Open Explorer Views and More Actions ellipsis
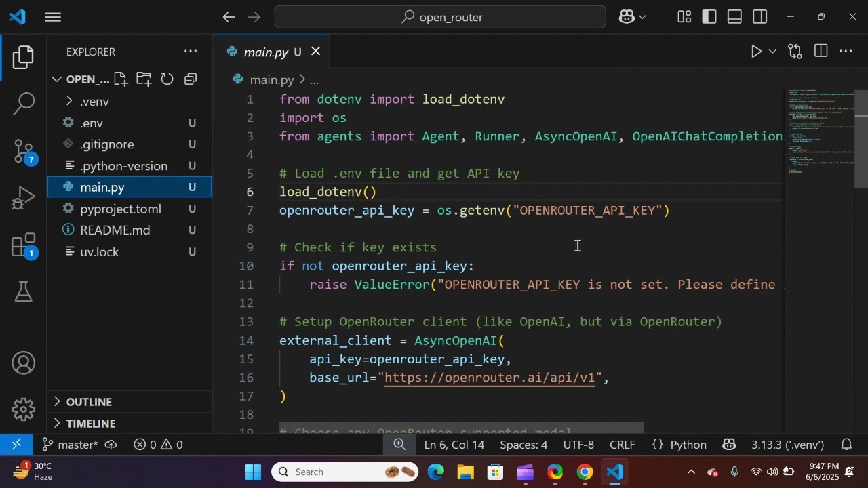Image resolution: width=868 pixels, height=488 pixels. click(x=191, y=52)
